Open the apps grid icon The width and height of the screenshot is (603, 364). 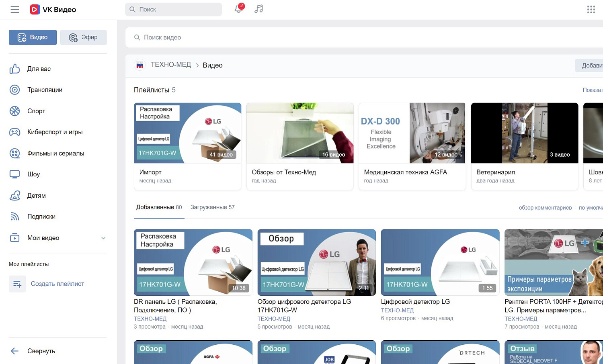tap(591, 9)
